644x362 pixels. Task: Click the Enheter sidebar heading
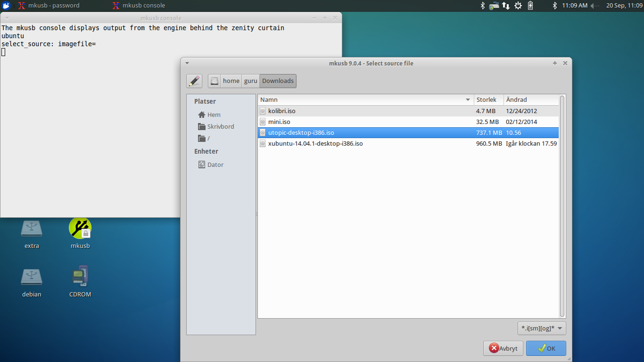coord(206,151)
